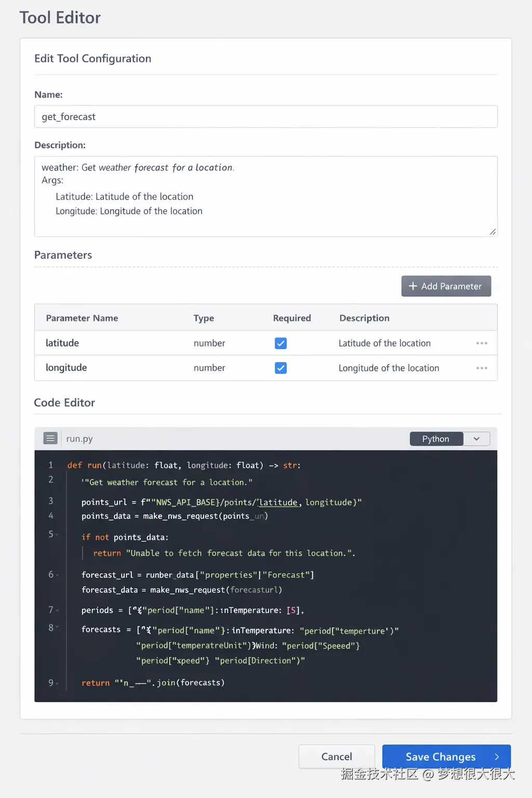
Task: Uncheck the latitude Required checkbox
Action: (281, 343)
